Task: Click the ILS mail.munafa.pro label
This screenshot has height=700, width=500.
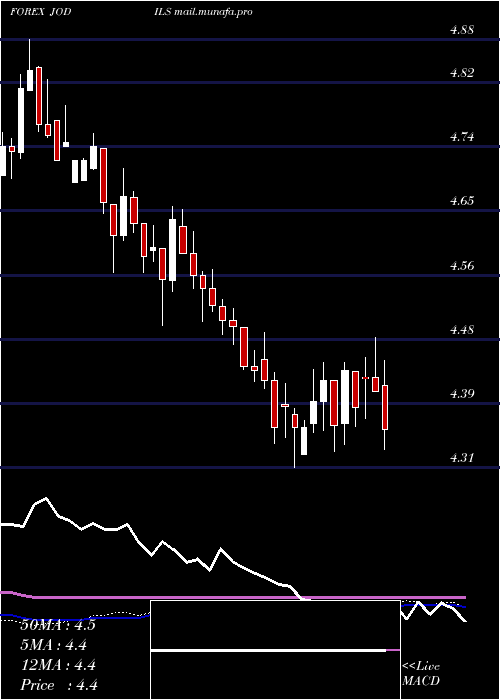Action: 202,12
